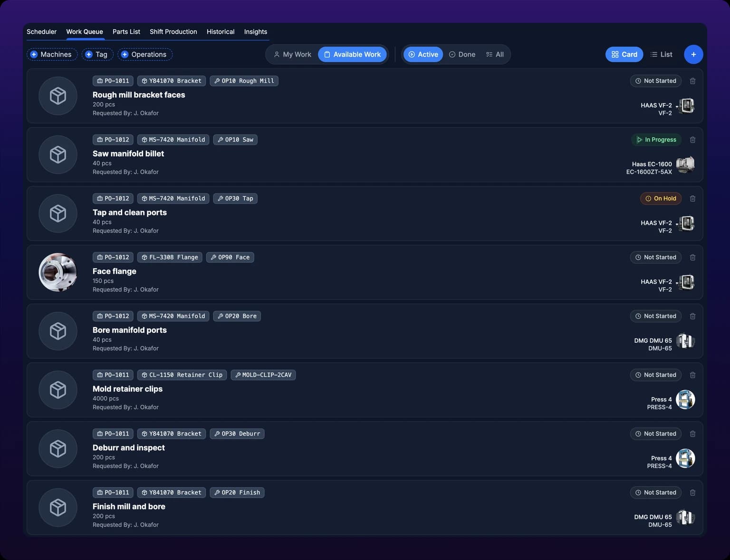
Task: Open On Hold status on Tap and clean ports
Action: coord(661,199)
